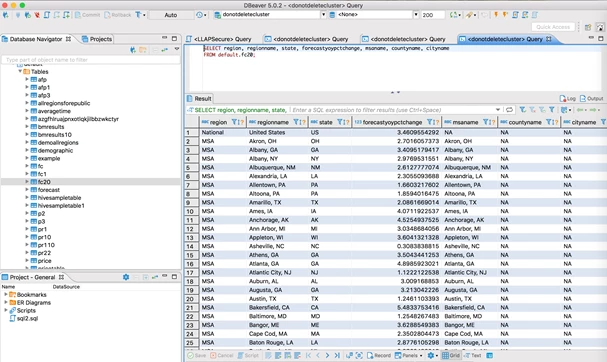Select the Database Navigator tab

point(36,39)
